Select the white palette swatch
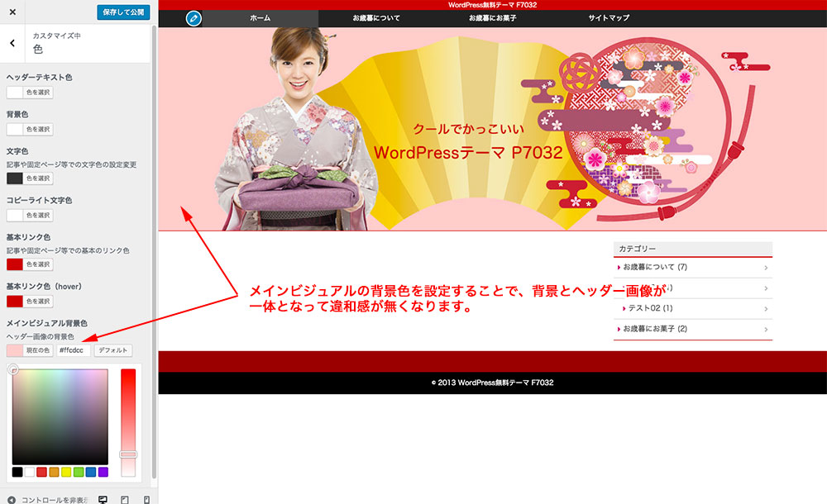This screenshot has height=504, width=827. pyautogui.click(x=30, y=472)
